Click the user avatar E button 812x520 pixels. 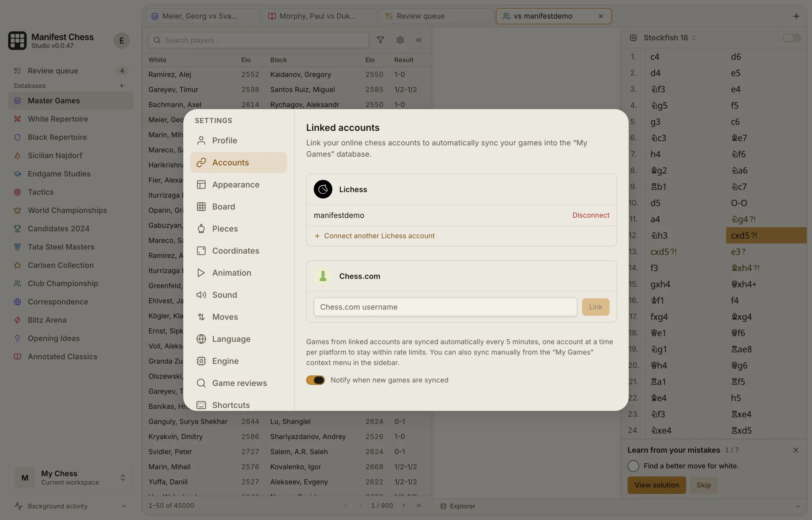coord(121,41)
